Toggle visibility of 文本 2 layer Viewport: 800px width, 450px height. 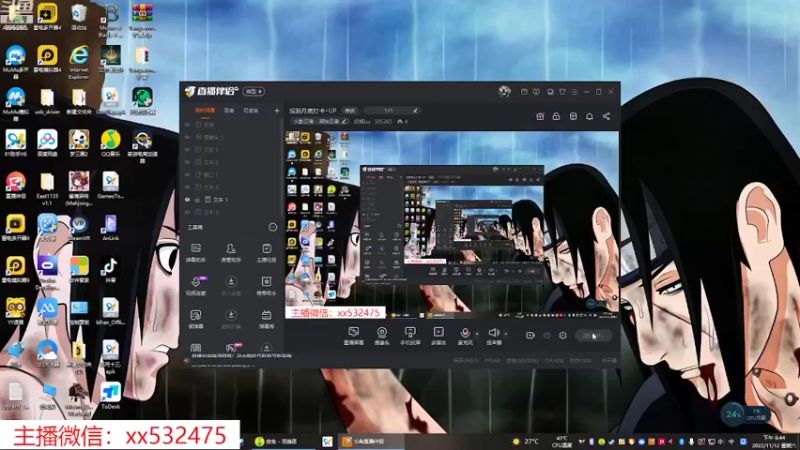coord(187,162)
